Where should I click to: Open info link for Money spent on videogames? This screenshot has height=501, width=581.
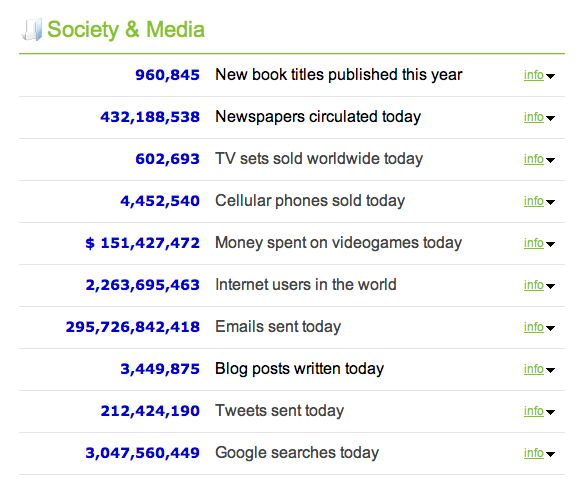[534, 243]
